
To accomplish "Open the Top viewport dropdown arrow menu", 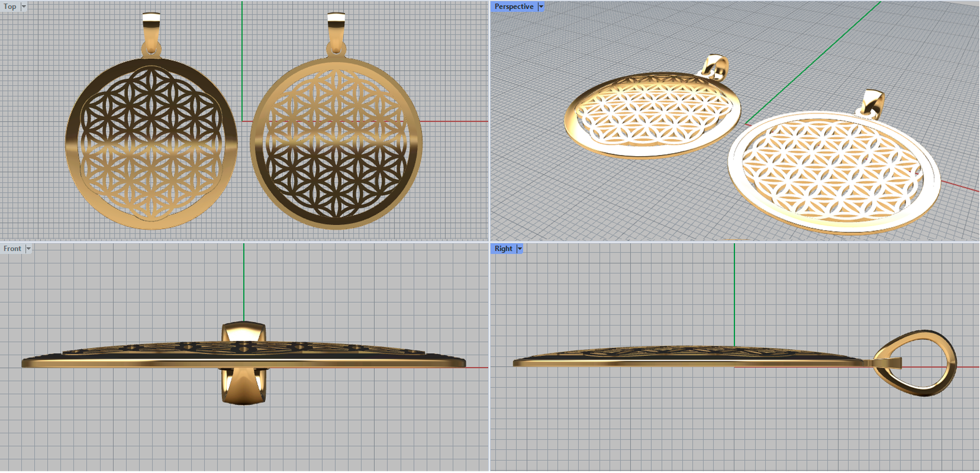I will click(24, 7).
